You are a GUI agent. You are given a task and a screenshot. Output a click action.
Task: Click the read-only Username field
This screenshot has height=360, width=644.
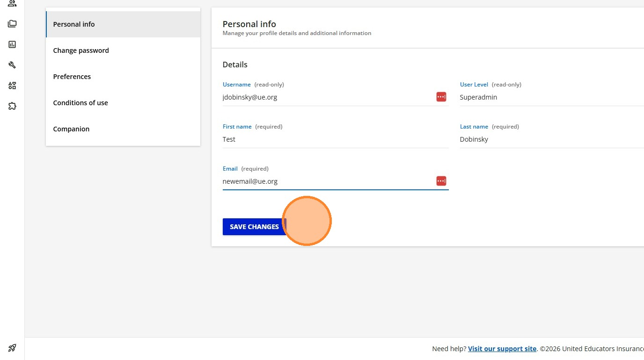click(x=336, y=97)
